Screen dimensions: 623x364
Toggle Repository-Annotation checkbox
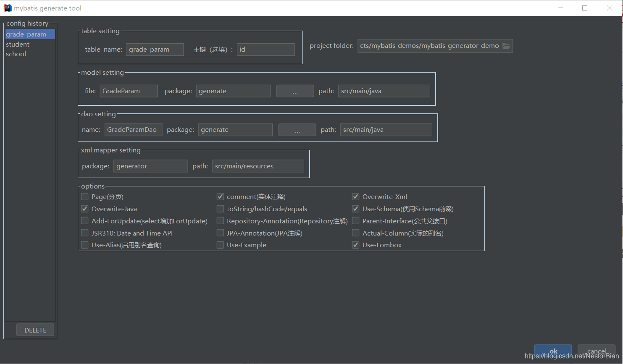220,221
